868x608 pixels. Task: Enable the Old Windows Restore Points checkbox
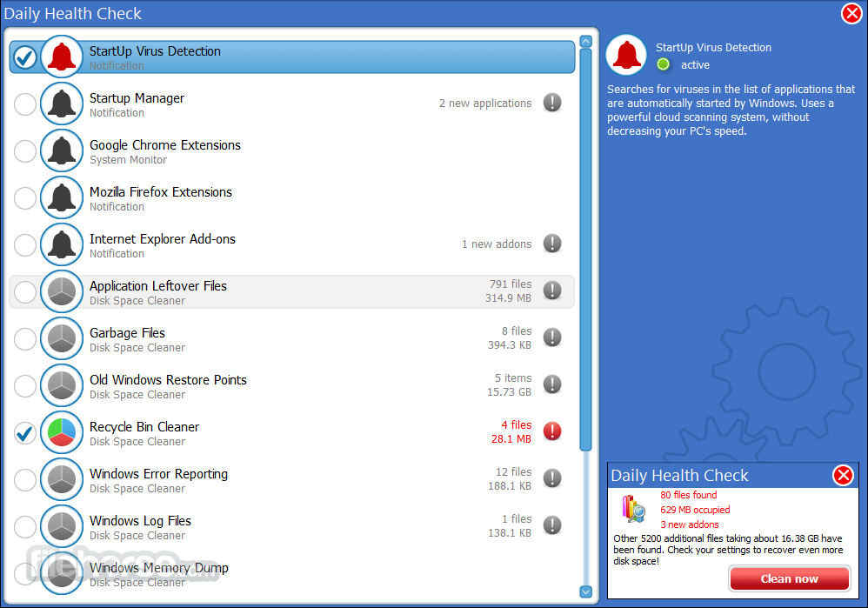click(25, 386)
